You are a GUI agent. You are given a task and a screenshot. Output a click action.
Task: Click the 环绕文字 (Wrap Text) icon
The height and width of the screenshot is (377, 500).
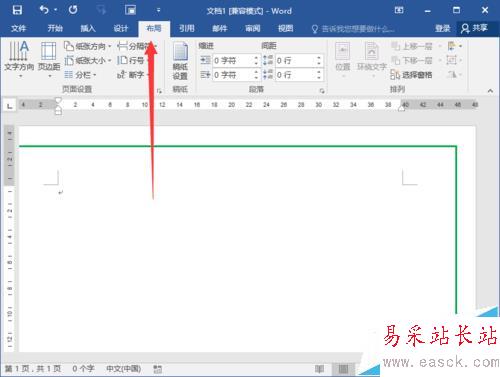[372, 60]
